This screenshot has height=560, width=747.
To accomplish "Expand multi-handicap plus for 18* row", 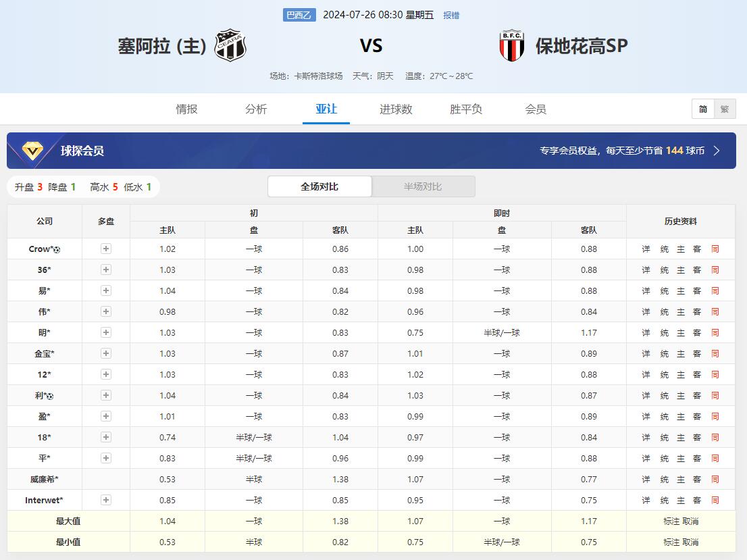I will 106,437.
